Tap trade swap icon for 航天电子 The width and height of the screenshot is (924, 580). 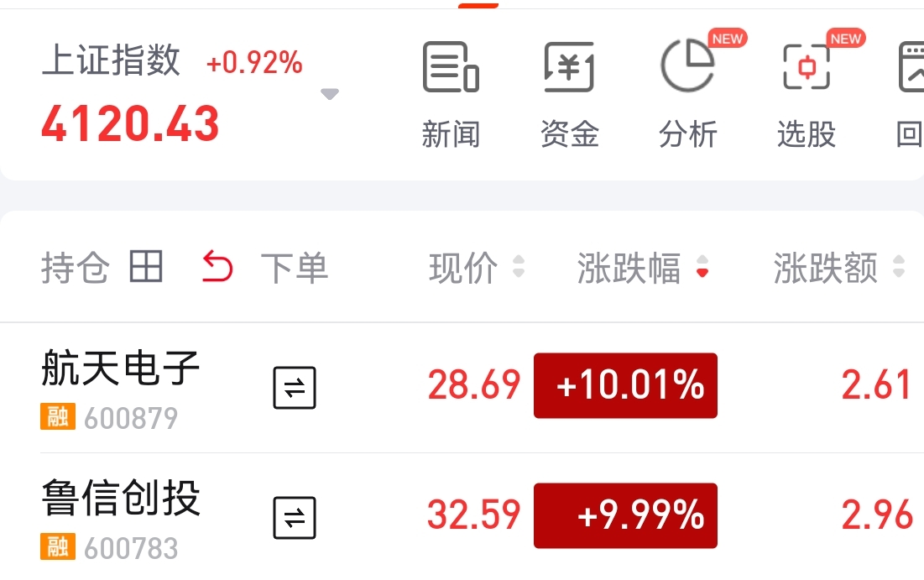tap(295, 387)
